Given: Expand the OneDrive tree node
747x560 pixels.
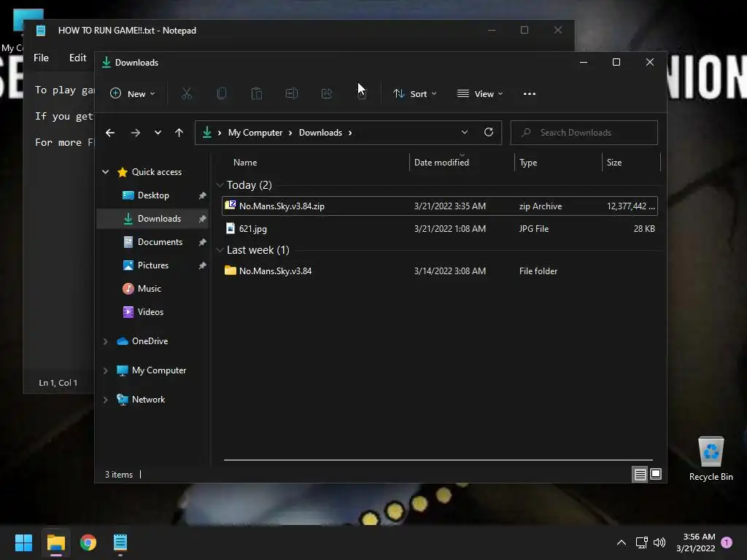Looking at the screenshot, I should (105, 341).
